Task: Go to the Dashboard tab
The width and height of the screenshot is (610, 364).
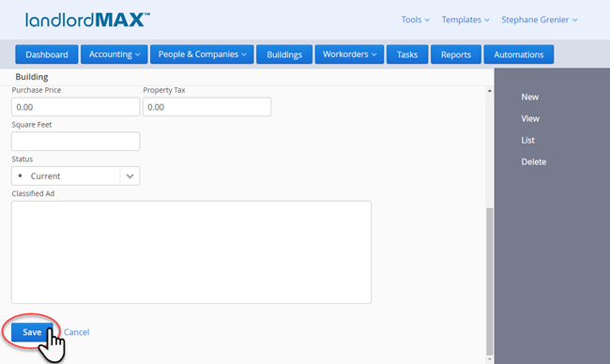Action: [x=47, y=54]
